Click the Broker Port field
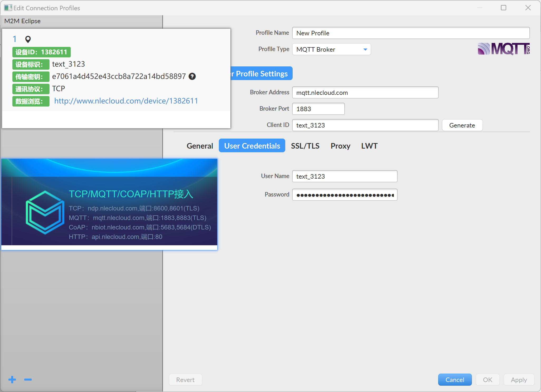Viewport: 541px width, 392px height. tap(318, 109)
